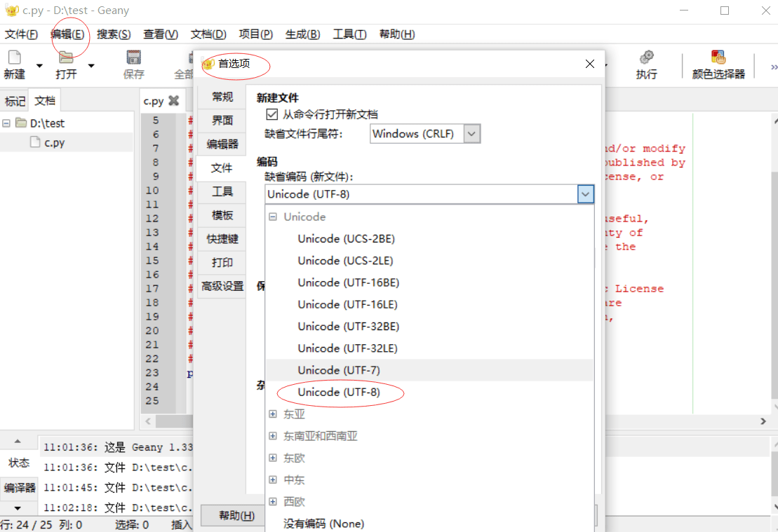Switch to the 文档 sidebar tab
The image size is (778, 532).
[44, 100]
